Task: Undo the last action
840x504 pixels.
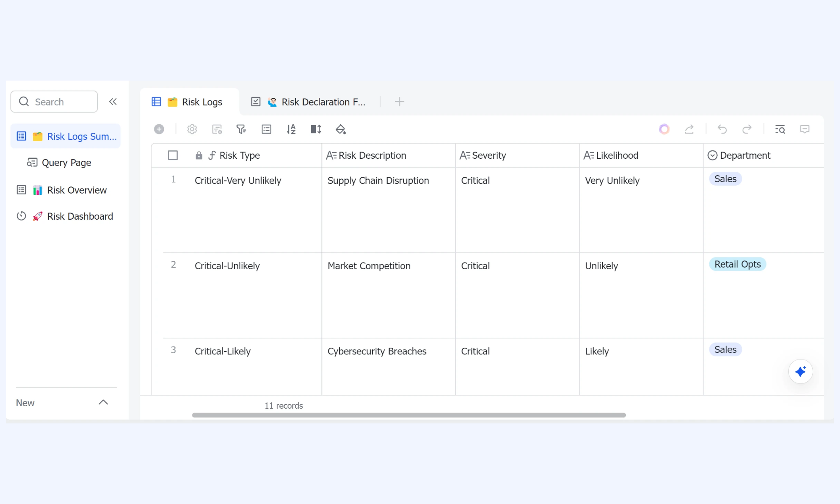Action: pyautogui.click(x=722, y=129)
